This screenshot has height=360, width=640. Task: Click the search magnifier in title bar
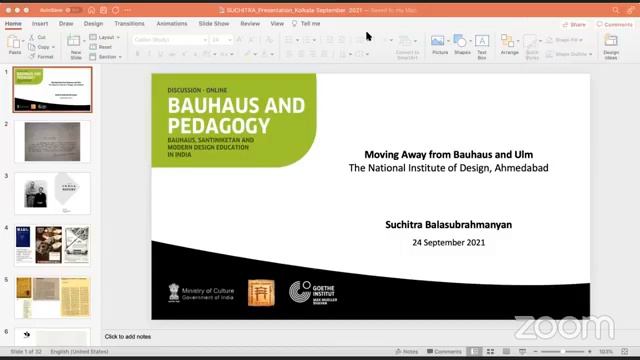tap(616, 10)
